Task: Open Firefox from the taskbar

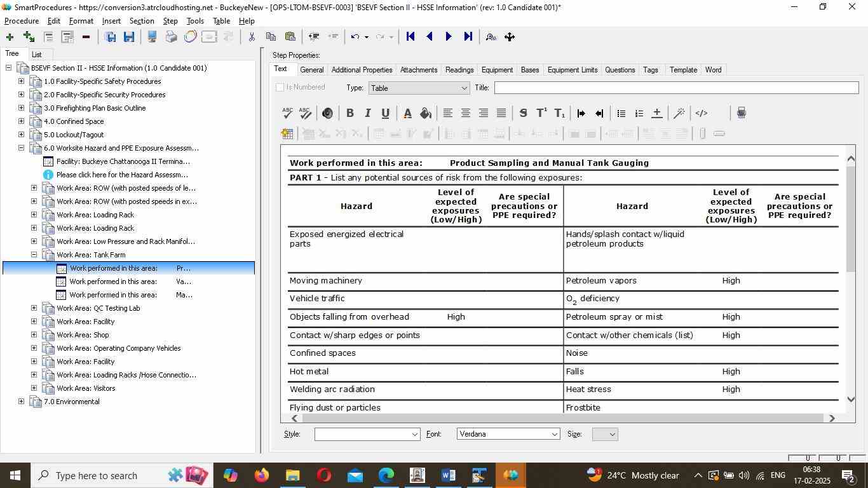Action: tap(261, 475)
